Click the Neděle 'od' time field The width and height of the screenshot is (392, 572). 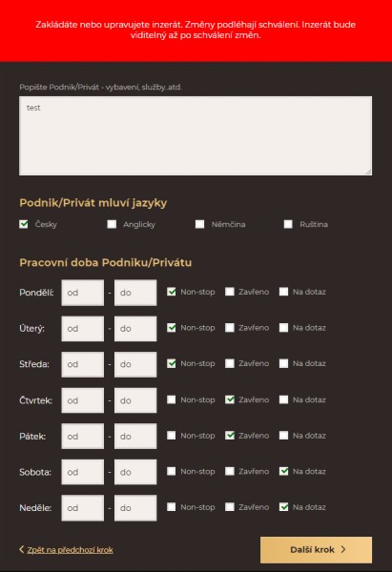click(82, 508)
